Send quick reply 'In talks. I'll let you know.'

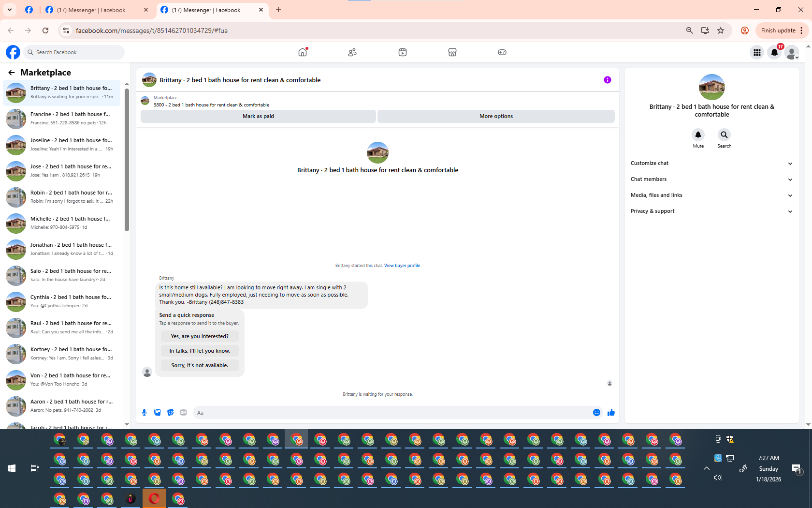click(x=200, y=351)
